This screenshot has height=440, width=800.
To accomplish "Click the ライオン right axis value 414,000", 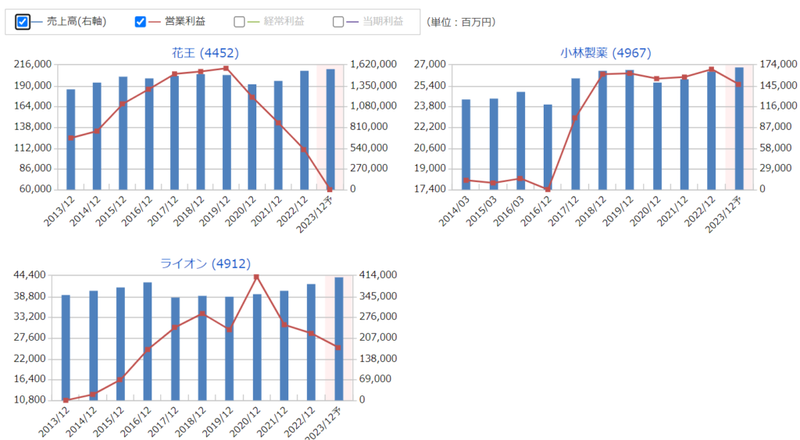I will [378, 275].
